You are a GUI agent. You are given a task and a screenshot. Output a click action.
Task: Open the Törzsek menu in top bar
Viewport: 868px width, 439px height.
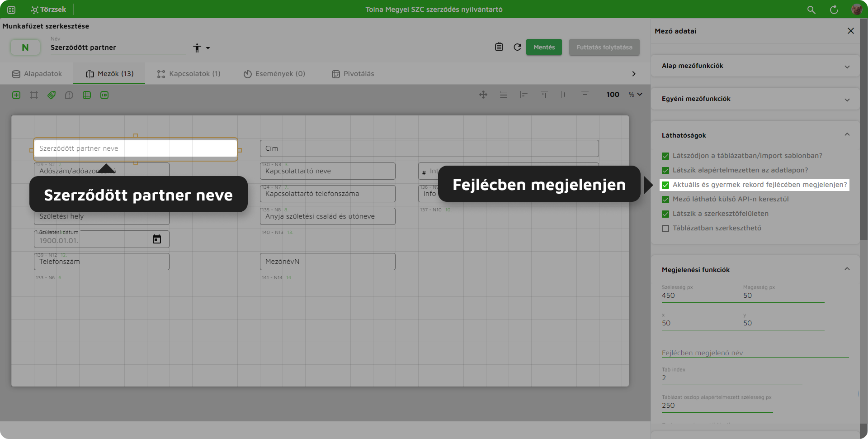[x=48, y=10]
